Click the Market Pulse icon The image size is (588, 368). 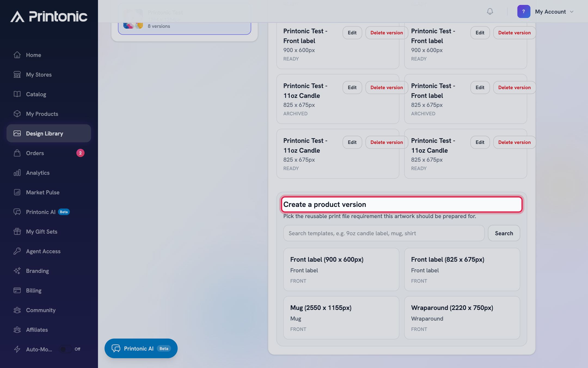click(x=17, y=192)
